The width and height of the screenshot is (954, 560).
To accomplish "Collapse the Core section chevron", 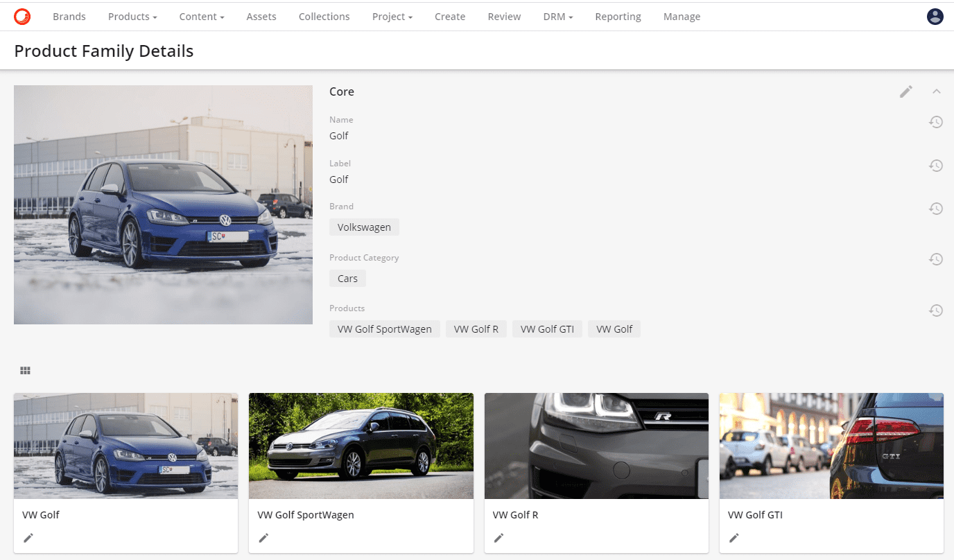I will point(937,91).
